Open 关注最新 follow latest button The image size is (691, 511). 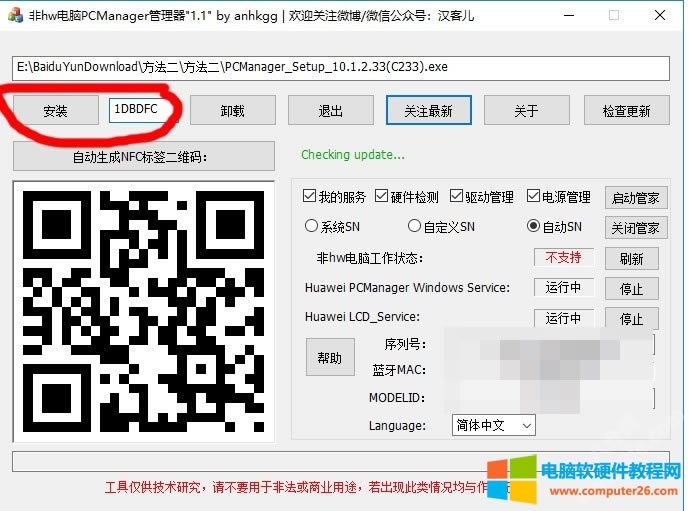(x=428, y=110)
